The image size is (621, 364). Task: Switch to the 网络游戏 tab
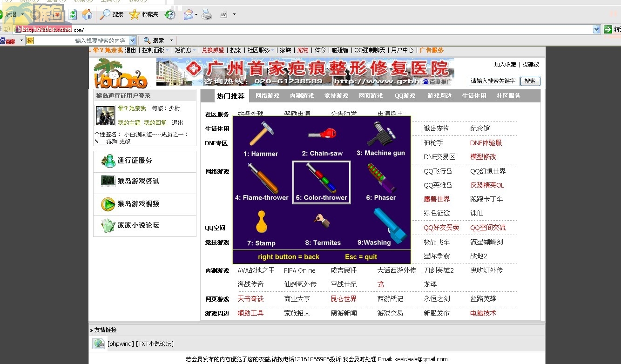(x=267, y=96)
